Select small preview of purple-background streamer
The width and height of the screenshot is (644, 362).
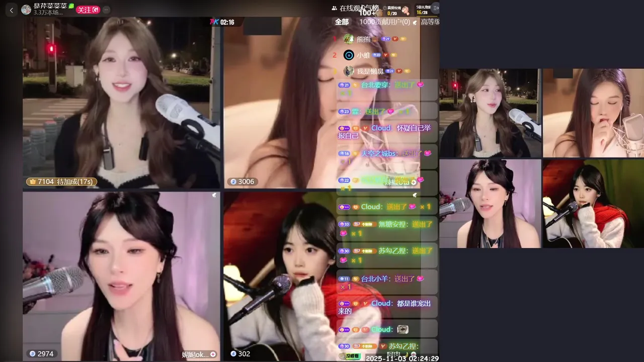pyautogui.click(x=490, y=204)
